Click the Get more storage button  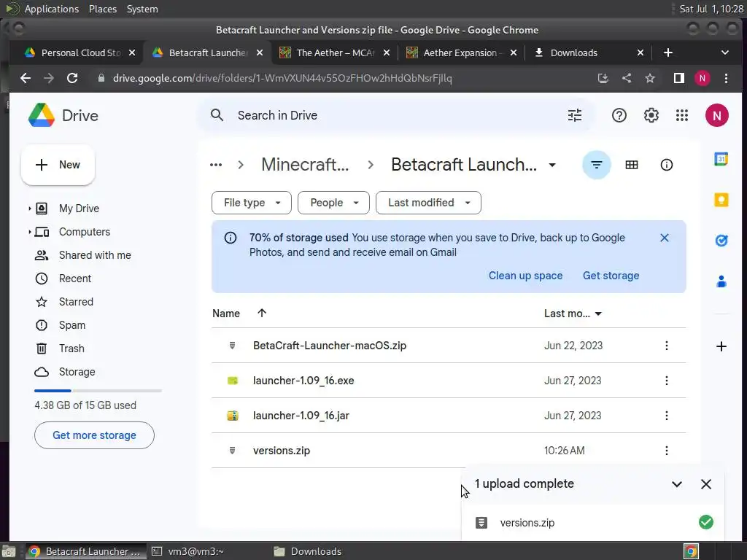(94, 435)
